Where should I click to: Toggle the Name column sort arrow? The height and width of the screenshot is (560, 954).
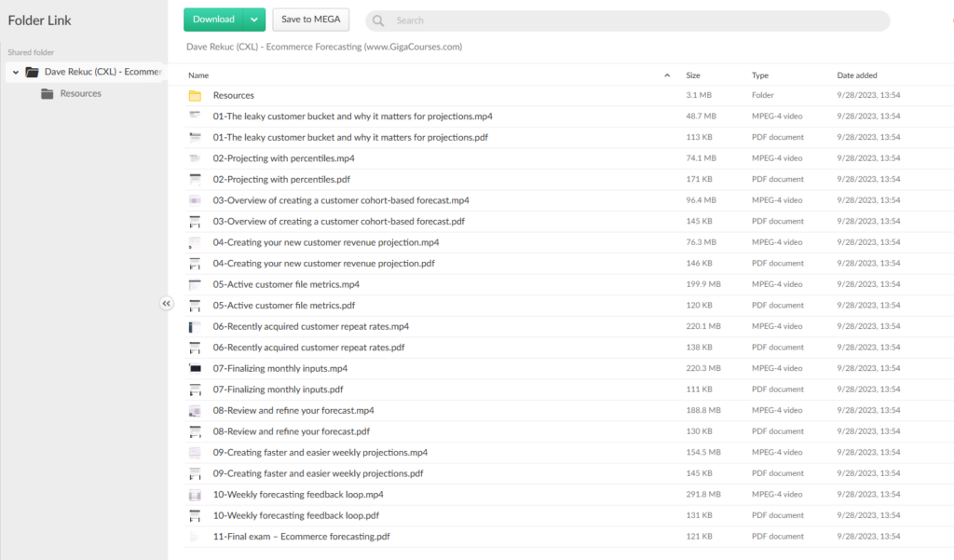pos(666,75)
